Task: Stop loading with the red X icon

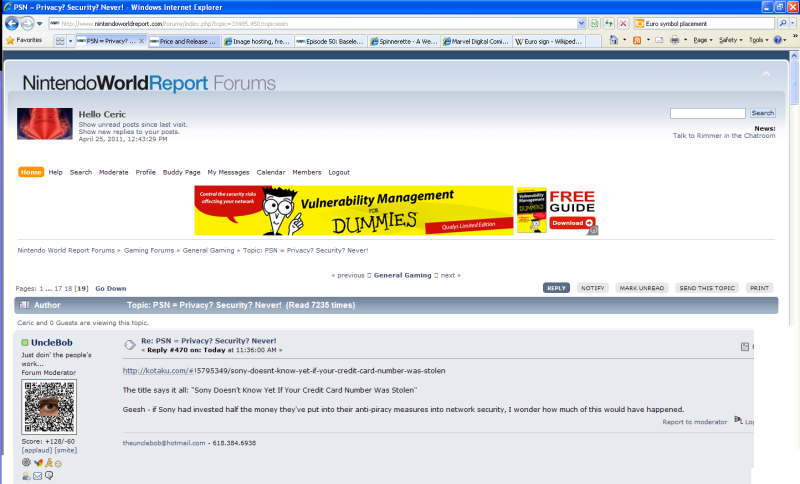Action: (623, 23)
